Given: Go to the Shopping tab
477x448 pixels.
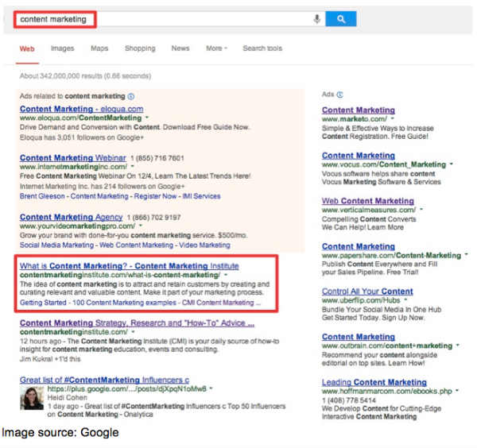Looking at the screenshot, I should 140,48.
